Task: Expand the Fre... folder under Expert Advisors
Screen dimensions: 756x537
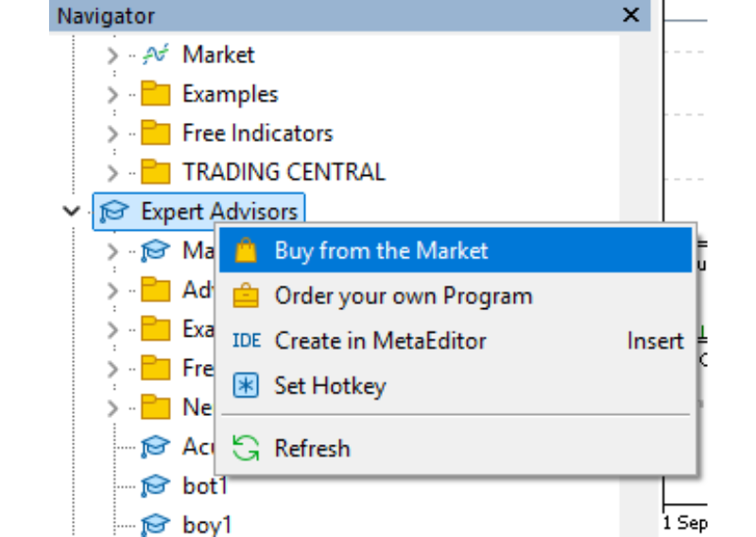Action: 112,369
